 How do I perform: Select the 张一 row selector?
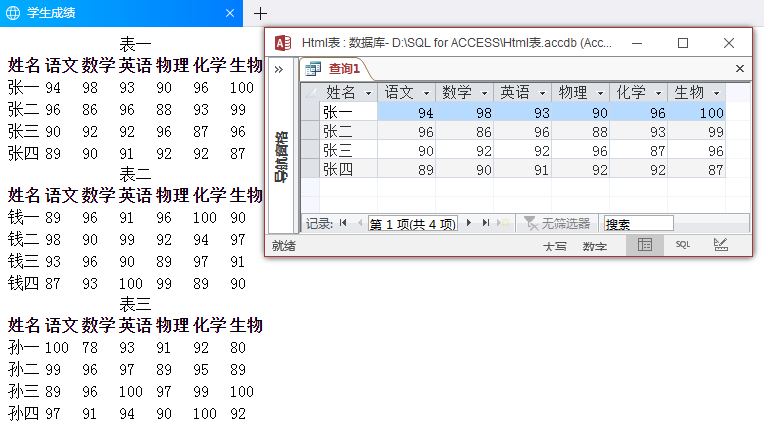310,113
